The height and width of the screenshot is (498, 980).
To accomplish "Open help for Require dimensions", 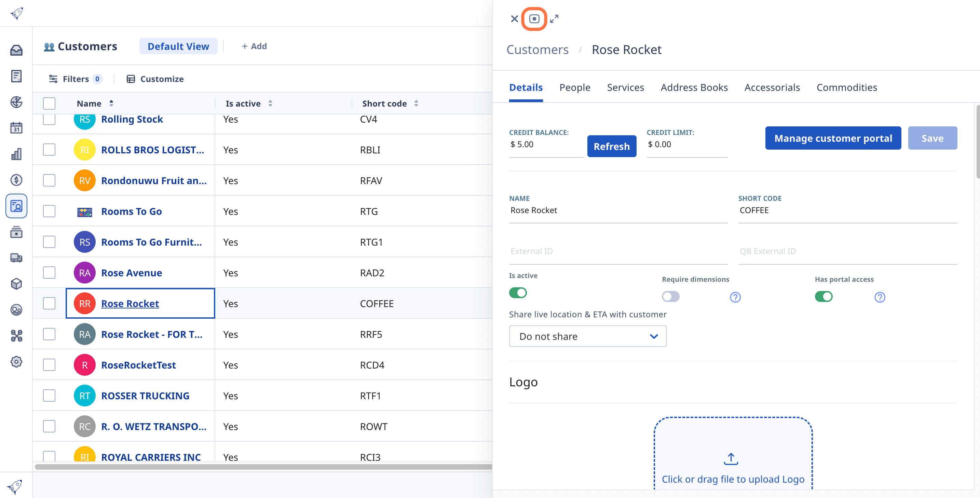I will (x=735, y=297).
